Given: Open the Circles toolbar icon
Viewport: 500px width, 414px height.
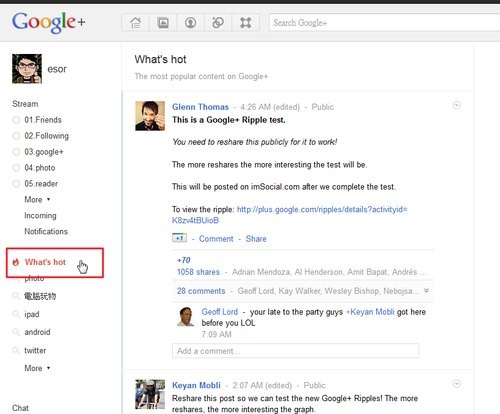Looking at the screenshot, I should 218,23.
